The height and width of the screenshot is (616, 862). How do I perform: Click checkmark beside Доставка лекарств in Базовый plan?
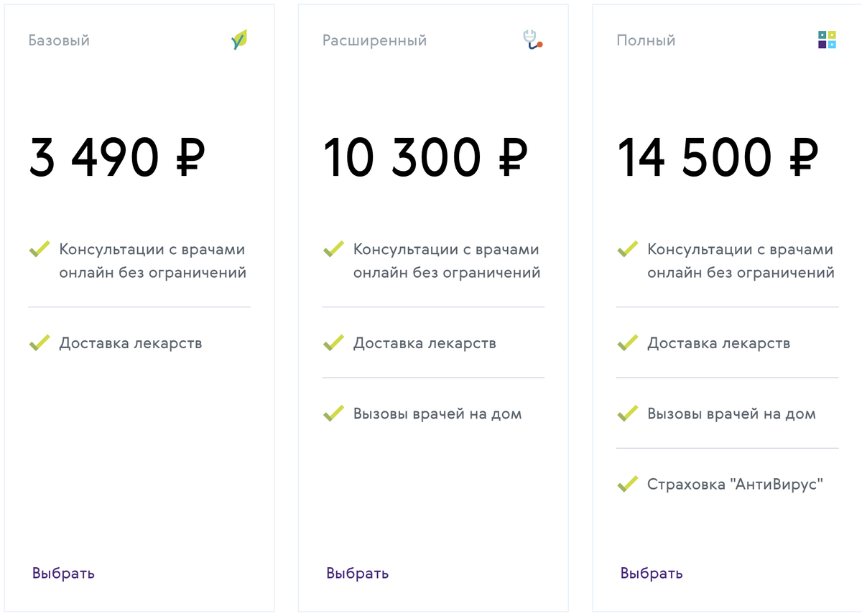click(40, 343)
